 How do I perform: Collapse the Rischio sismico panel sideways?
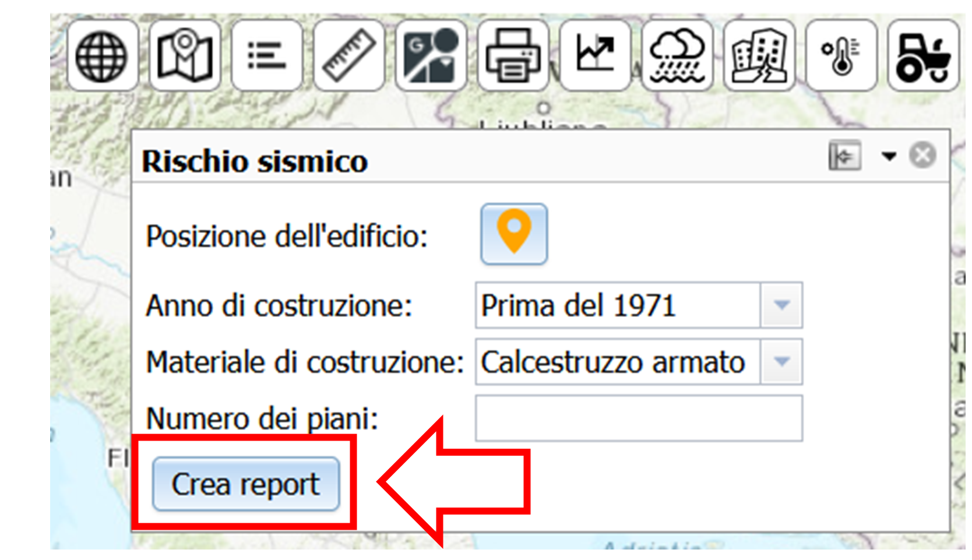845,156
